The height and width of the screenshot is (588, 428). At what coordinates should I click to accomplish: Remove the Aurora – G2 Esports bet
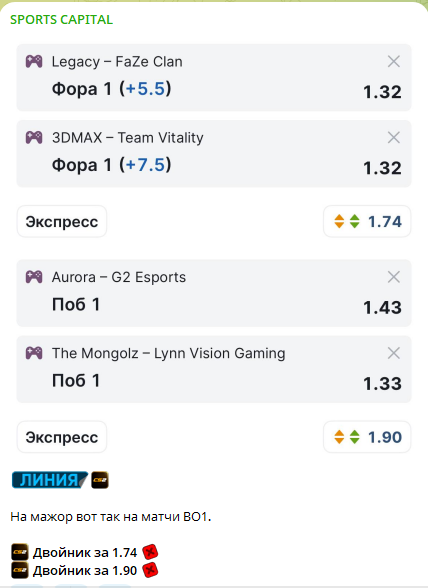tap(393, 277)
